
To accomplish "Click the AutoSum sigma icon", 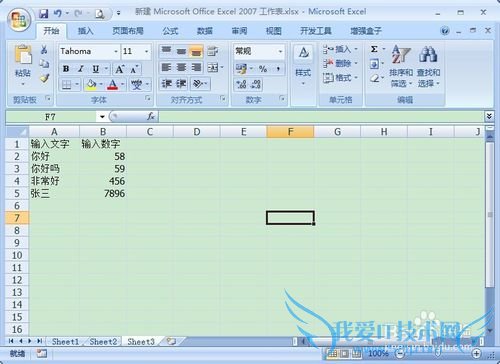I will (374, 49).
